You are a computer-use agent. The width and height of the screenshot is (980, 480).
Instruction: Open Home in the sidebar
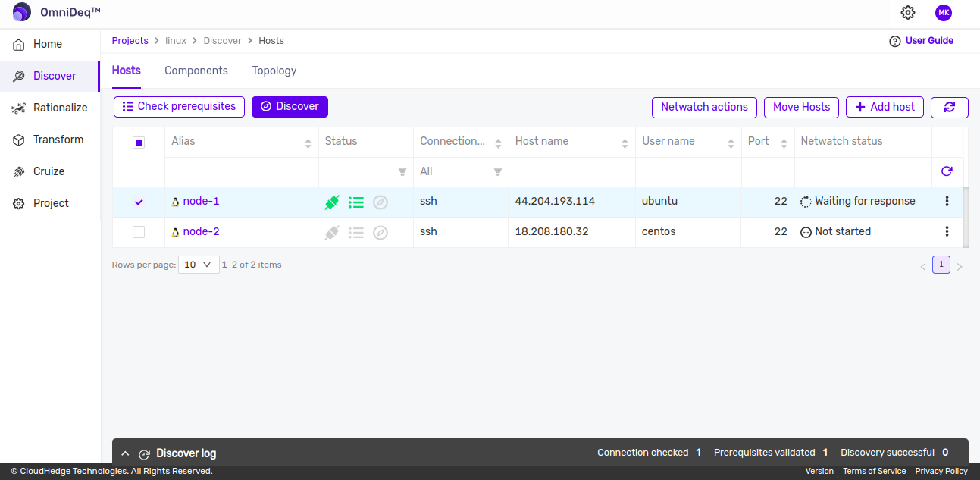(x=49, y=44)
